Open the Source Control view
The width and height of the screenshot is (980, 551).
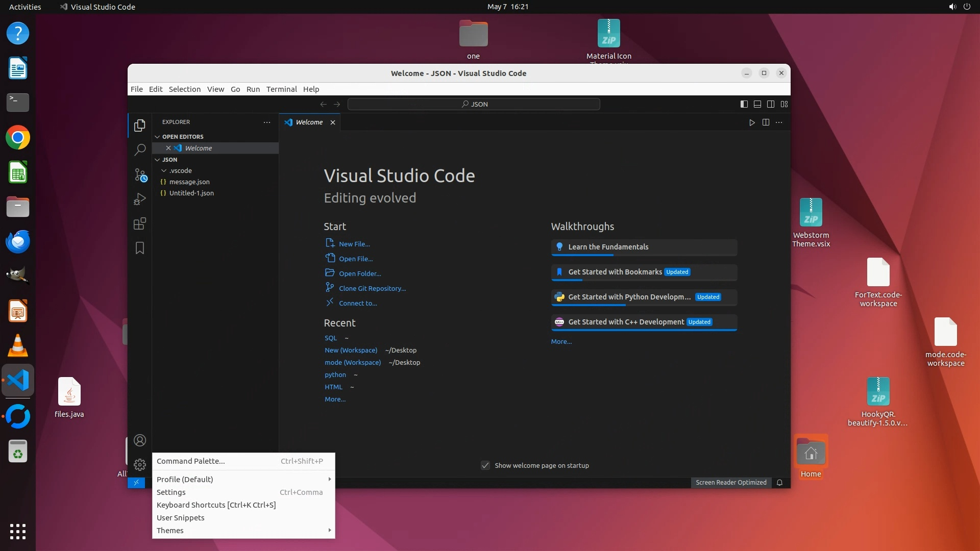pos(139,174)
